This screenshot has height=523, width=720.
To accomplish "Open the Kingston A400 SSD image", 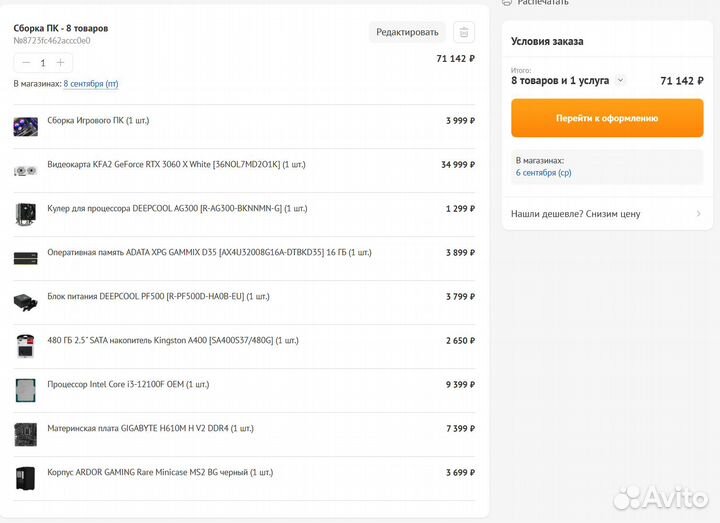I will [26, 346].
